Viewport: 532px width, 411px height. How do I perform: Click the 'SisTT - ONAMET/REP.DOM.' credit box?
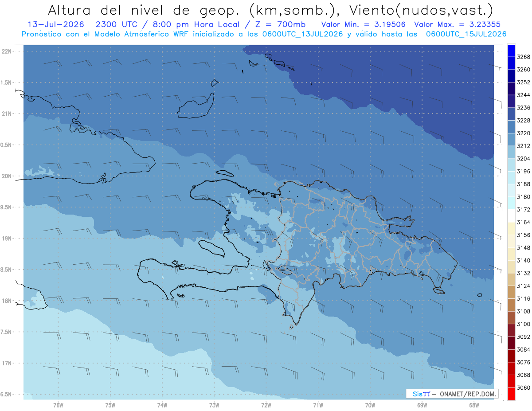(452, 394)
